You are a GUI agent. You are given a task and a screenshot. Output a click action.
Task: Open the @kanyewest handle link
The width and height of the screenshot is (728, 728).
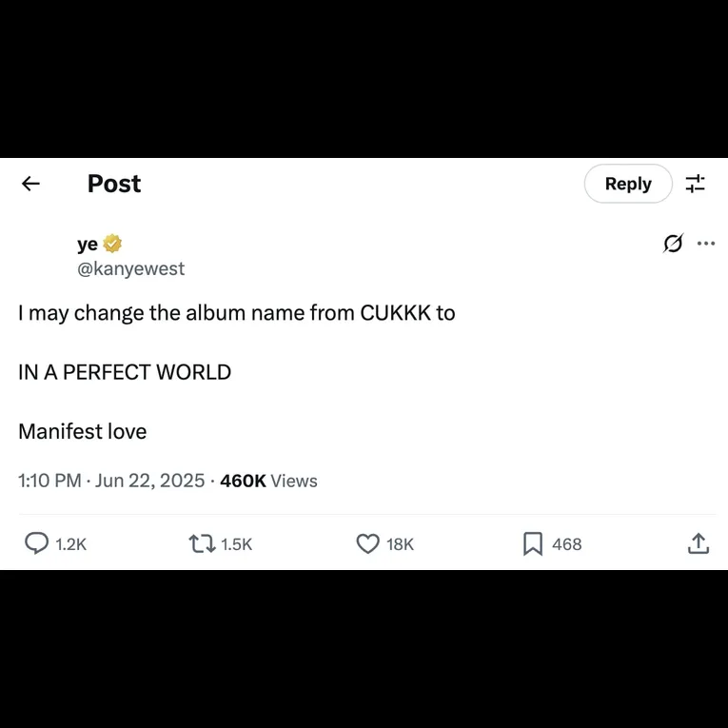pyautogui.click(x=130, y=268)
